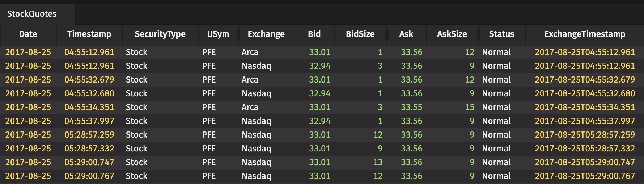Click the column divider handle after AskSize
644x184 pixels.
tap(479, 35)
